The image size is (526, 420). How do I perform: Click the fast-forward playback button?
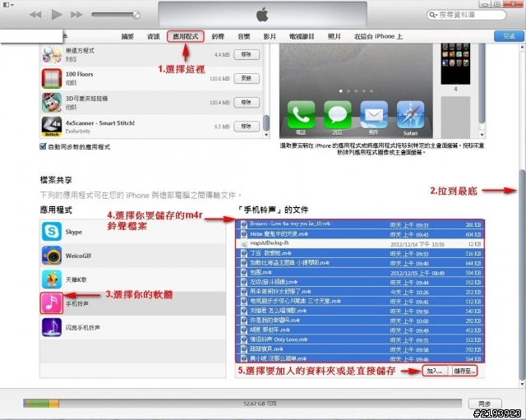[76, 15]
